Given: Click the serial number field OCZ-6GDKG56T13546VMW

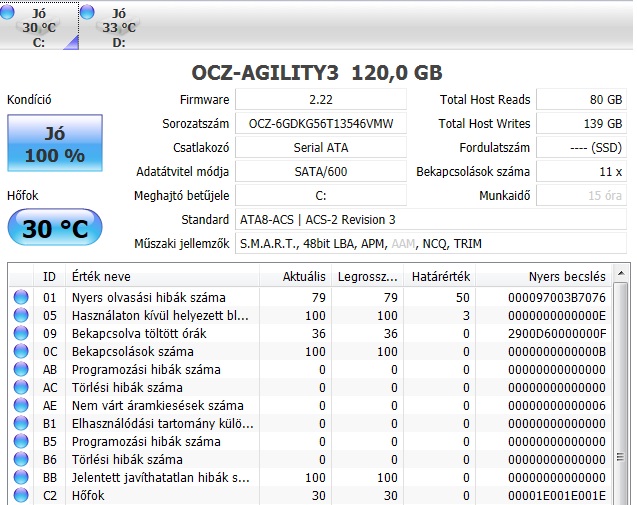Looking at the screenshot, I should point(321,124).
